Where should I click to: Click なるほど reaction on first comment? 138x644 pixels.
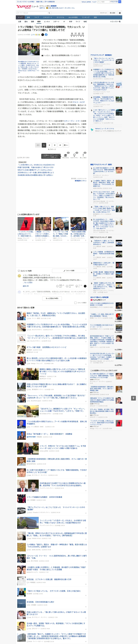coord(70,286)
